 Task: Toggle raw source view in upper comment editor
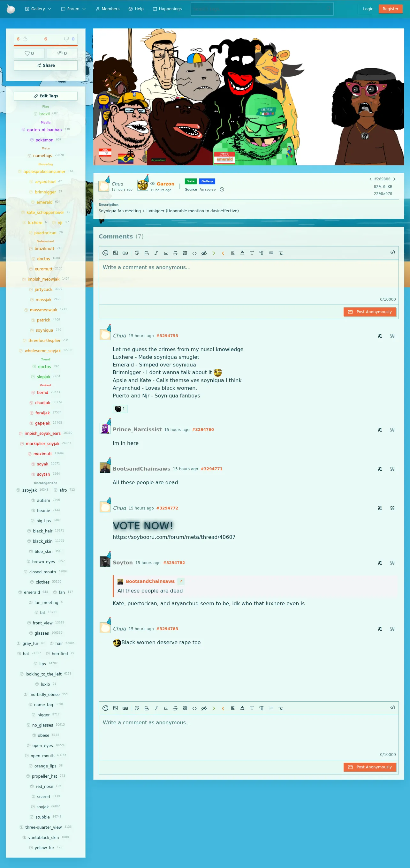point(392,253)
